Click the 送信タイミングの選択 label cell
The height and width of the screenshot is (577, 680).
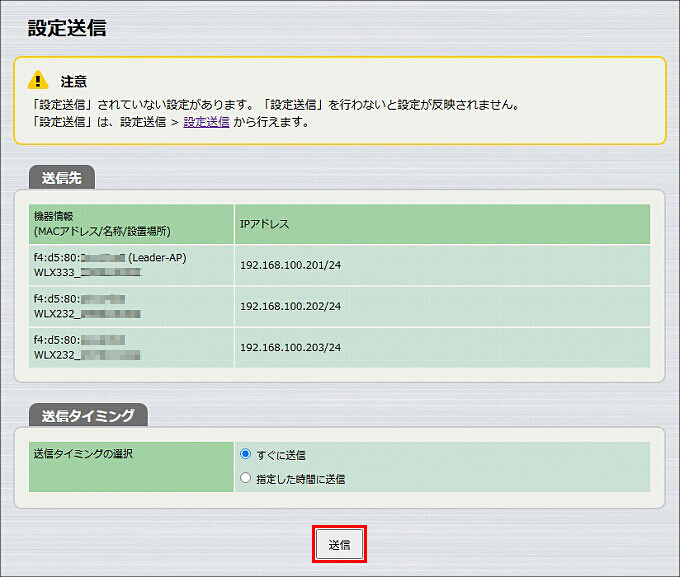point(131,467)
